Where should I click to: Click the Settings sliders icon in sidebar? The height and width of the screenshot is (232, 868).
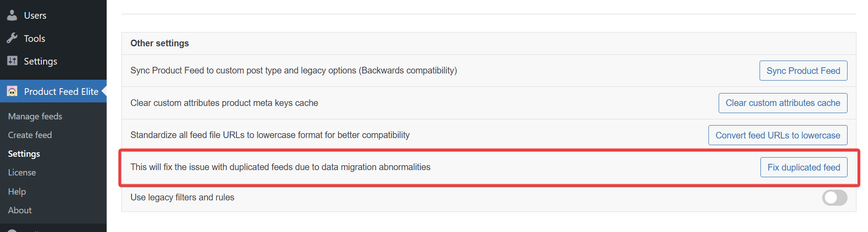[12, 61]
